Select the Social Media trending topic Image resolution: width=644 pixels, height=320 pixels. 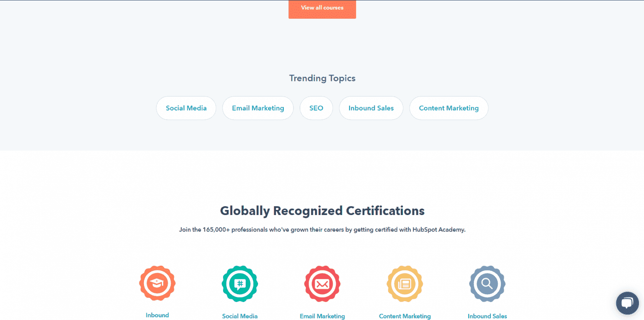(x=186, y=108)
